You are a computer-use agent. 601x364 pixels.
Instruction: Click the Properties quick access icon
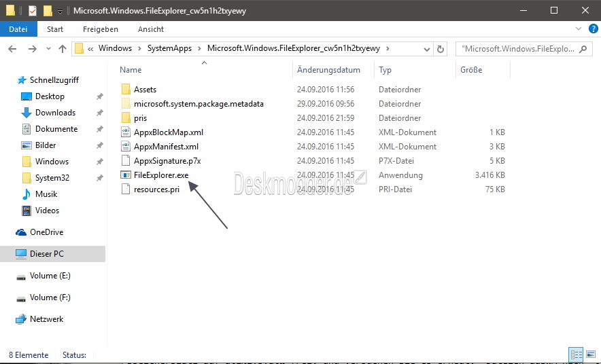tap(33, 11)
